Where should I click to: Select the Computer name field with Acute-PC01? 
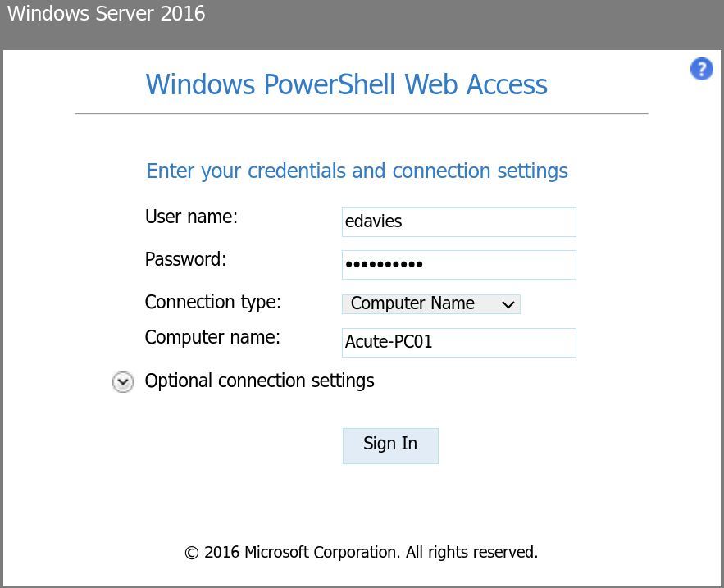[x=458, y=343]
